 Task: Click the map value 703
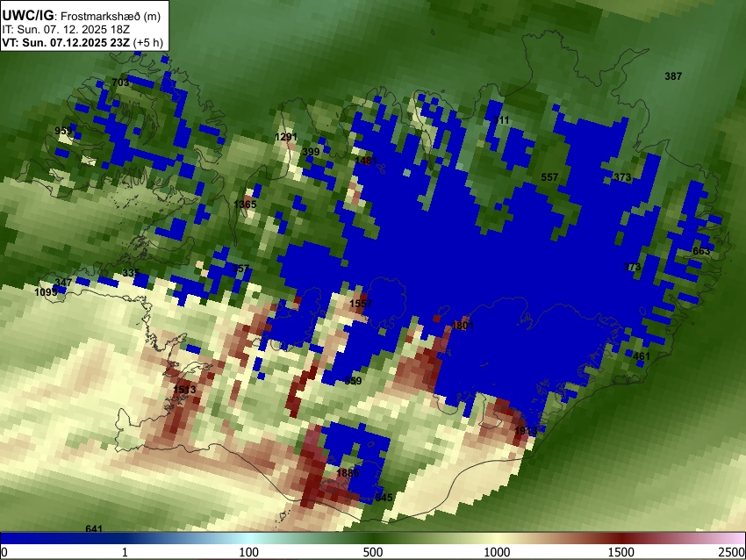point(120,83)
